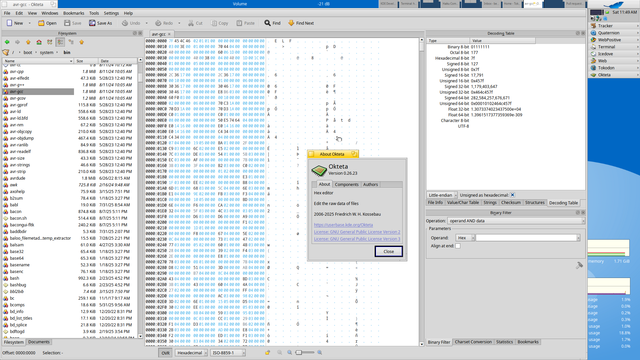Open the Tools menu
This screenshot has height=360, width=640.
point(94,13)
